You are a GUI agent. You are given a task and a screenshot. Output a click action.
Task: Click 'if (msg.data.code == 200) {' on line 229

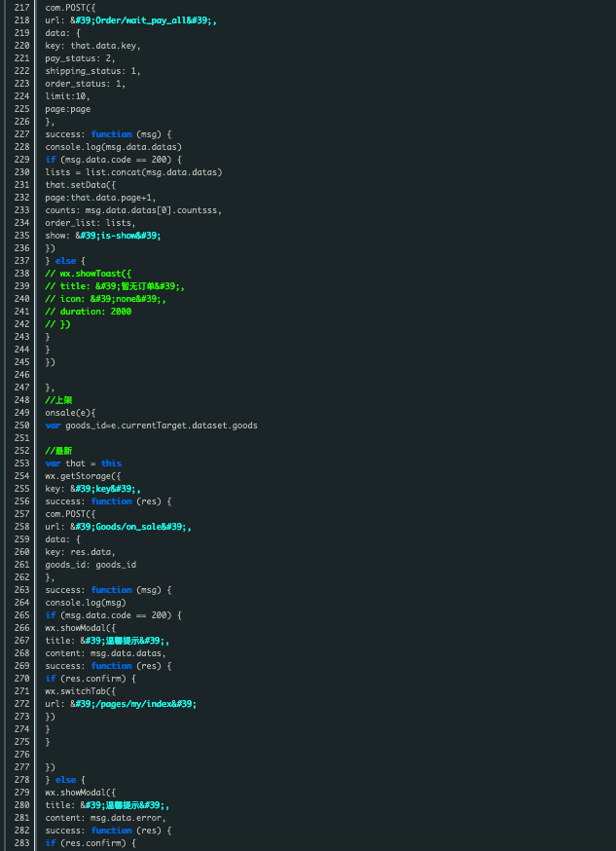tap(113, 160)
